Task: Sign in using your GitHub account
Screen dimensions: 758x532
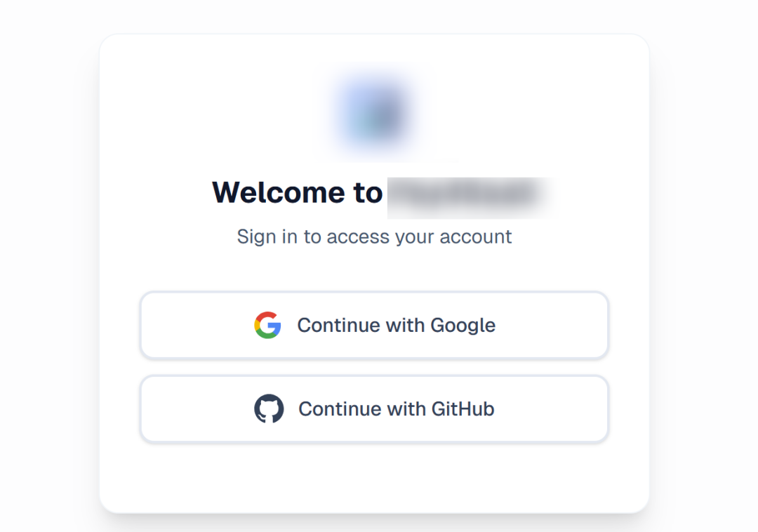Action: coord(374,408)
